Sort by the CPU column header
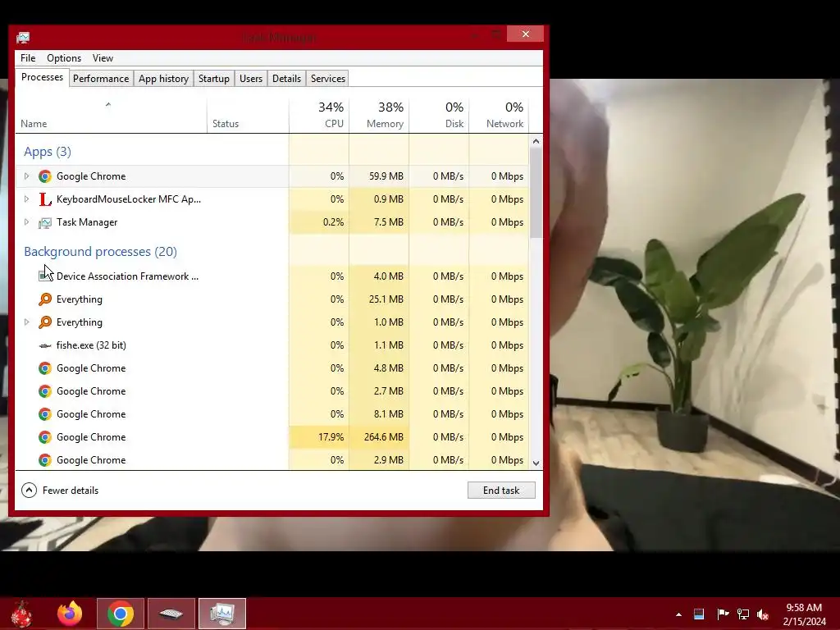Screen dimensions: 840x630 tap(319, 115)
